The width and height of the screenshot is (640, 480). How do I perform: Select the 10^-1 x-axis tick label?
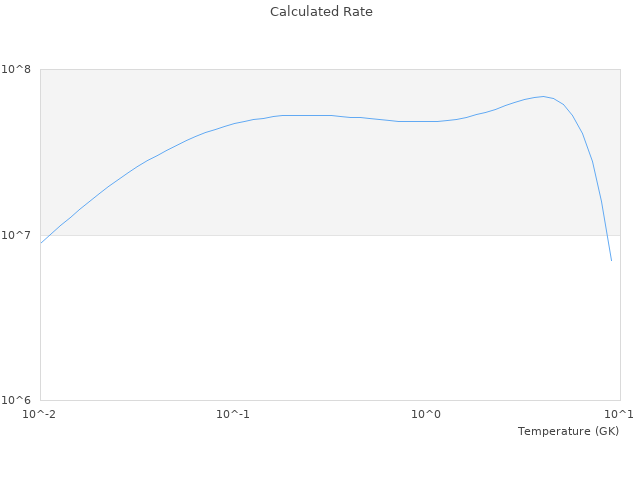click(233, 414)
